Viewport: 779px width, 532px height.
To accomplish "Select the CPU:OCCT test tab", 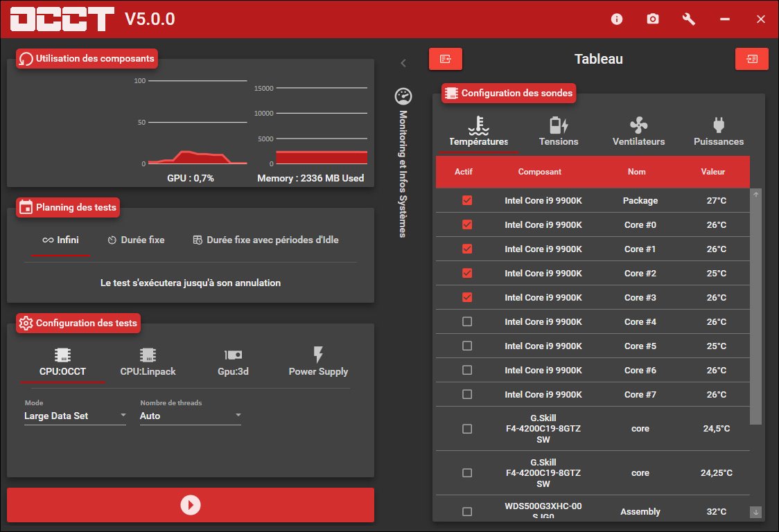I will point(62,362).
